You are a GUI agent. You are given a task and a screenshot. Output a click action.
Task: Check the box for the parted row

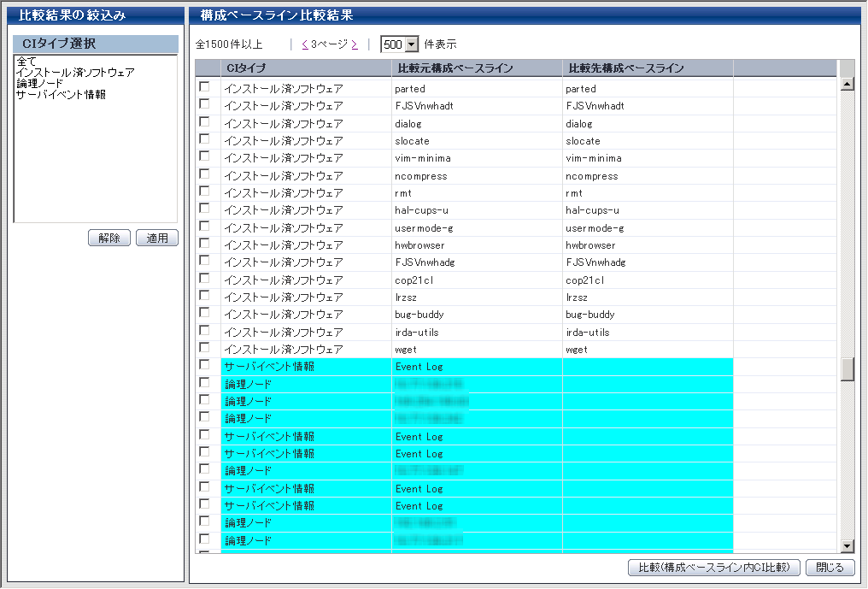coord(204,87)
